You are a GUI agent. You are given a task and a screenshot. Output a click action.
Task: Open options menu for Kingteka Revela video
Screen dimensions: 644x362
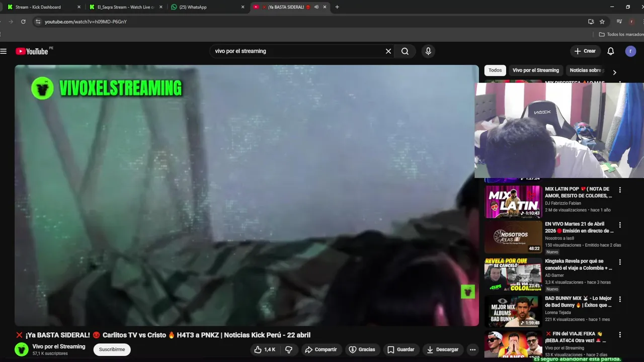pyautogui.click(x=620, y=262)
